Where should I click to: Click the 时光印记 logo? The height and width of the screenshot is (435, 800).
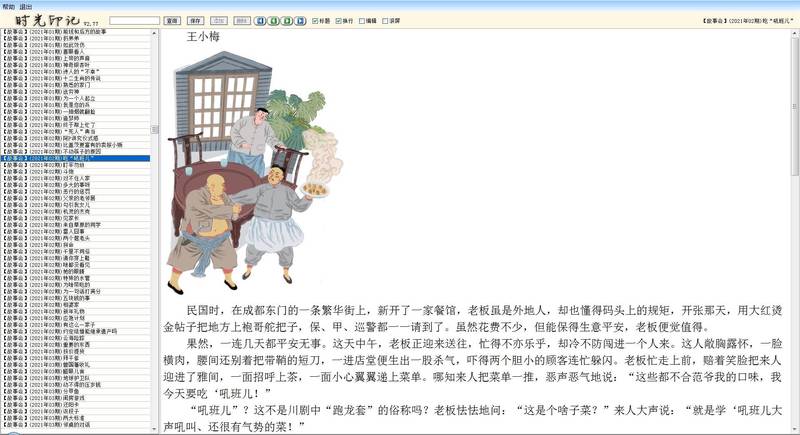pos(47,20)
